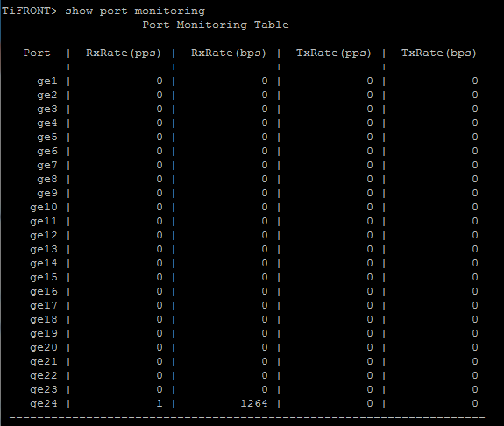Click the ge1 TxRate(bps) value 0
This screenshot has height=426, width=504.
point(475,81)
